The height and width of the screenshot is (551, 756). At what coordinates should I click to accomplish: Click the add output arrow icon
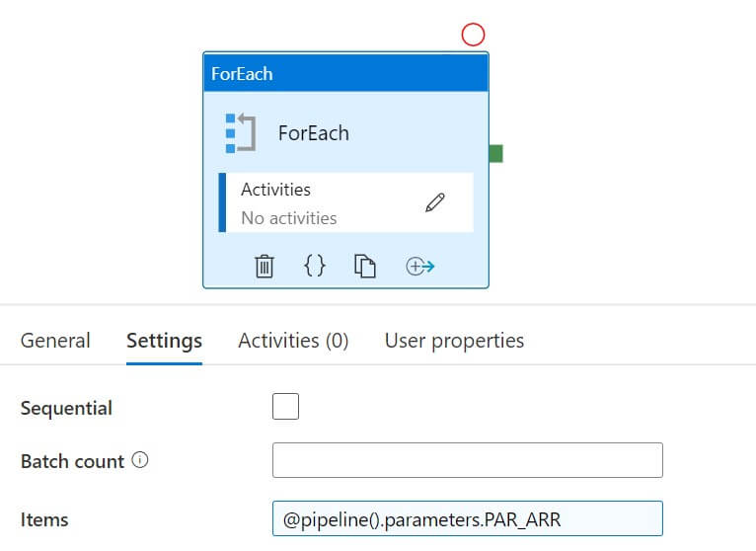pyautogui.click(x=420, y=267)
